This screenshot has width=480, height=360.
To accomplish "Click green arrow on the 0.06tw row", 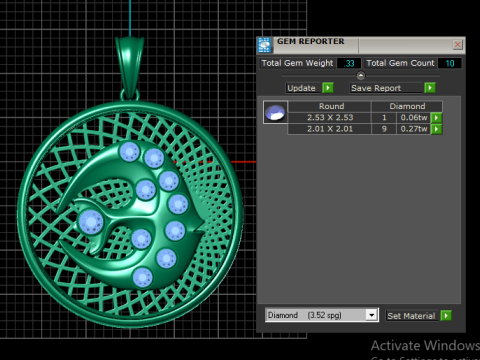I will 436,118.
